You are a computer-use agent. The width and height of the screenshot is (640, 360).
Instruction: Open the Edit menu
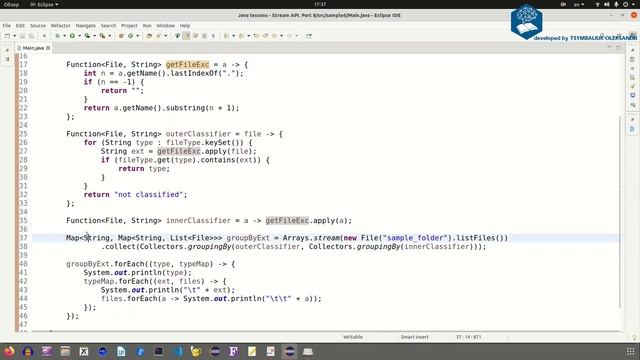[x=20, y=26]
